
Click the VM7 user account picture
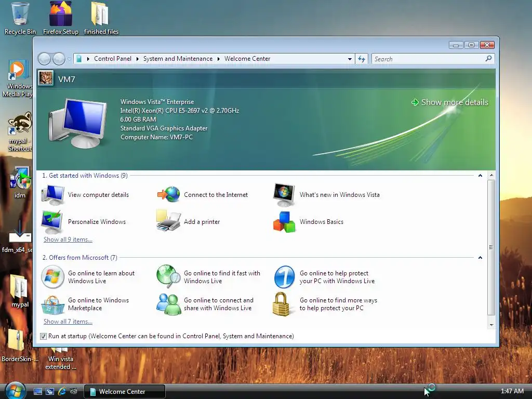(x=46, y=78)
